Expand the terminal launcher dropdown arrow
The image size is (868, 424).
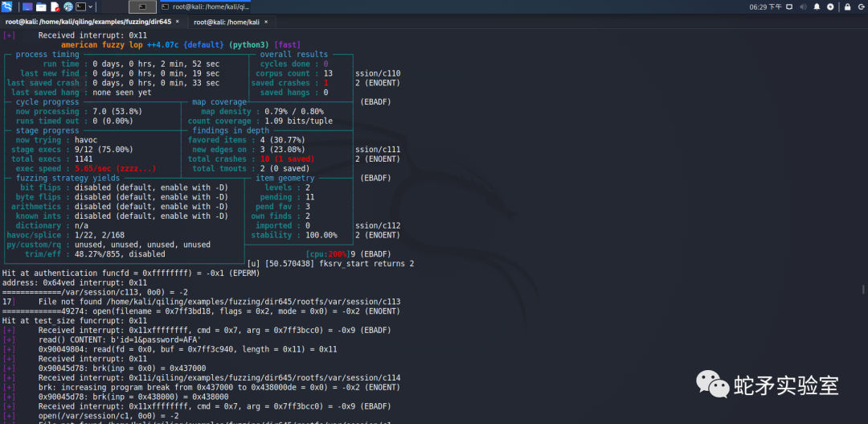[x=91, y=6]
